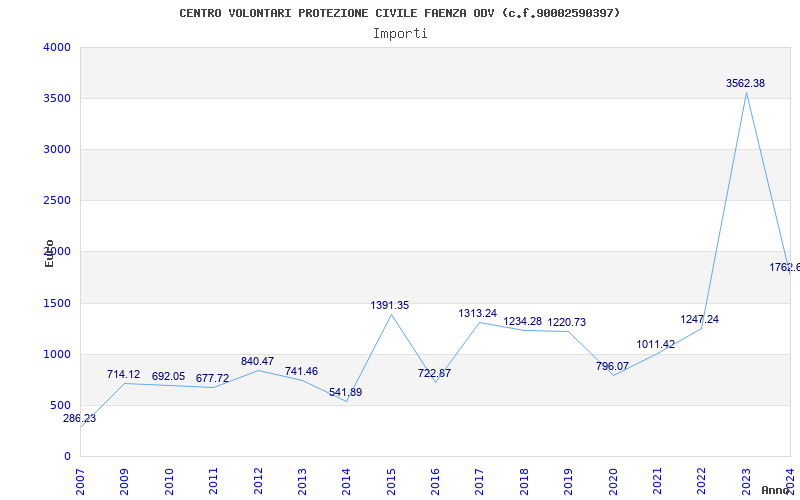Select the 840.47 value label
Viewport: 800px width, 500px height.
pos(257,361)
